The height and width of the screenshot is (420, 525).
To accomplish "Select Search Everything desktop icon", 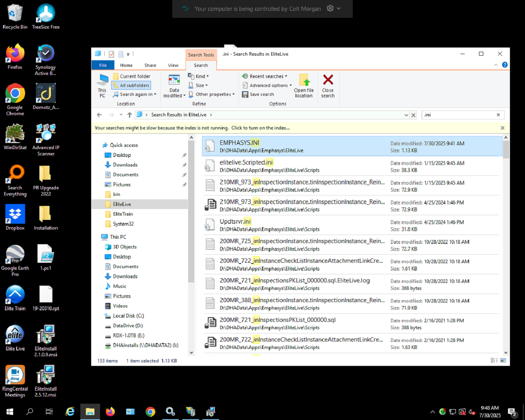I will click(x=15, y=180).
